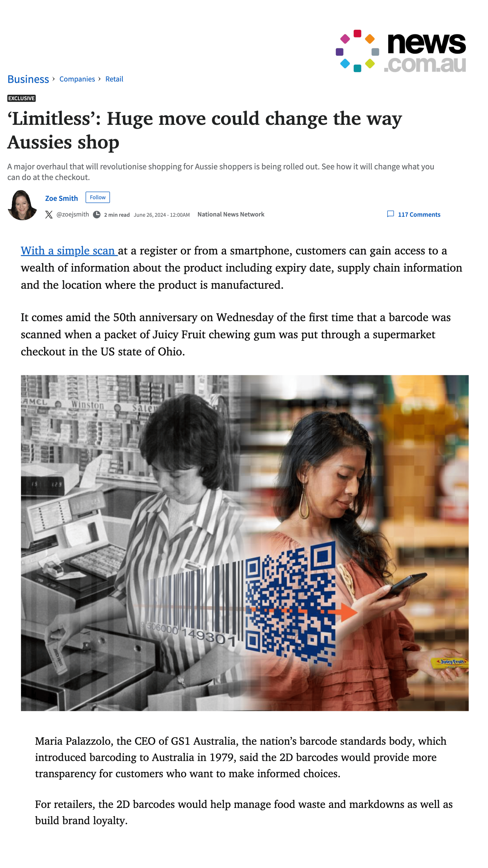The image size is (488, 868).
Task: Navigate to the Retail breadcrumb
Action: [114, 79]
